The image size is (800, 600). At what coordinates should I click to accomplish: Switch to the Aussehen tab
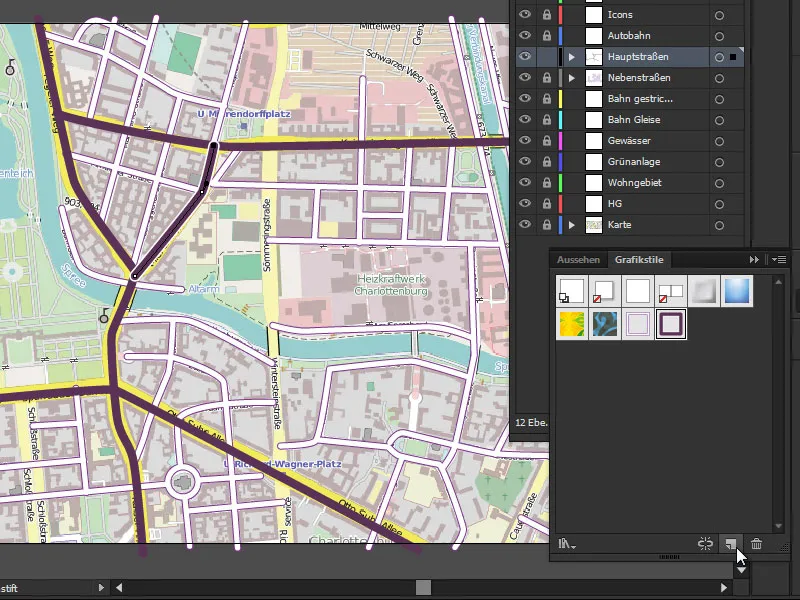click(x=578, y=260)
